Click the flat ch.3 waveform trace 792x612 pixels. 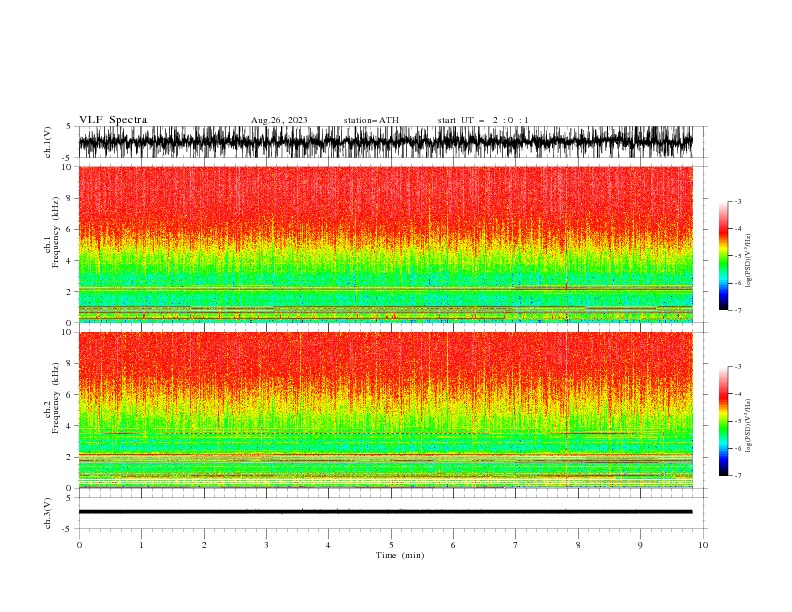[385, 512]
